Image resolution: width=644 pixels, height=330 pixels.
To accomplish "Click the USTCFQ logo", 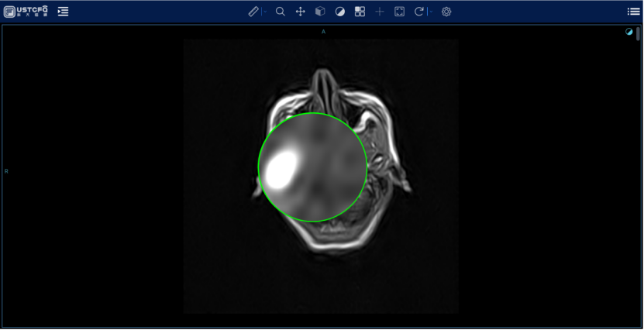I will click(x=26, y=11).
